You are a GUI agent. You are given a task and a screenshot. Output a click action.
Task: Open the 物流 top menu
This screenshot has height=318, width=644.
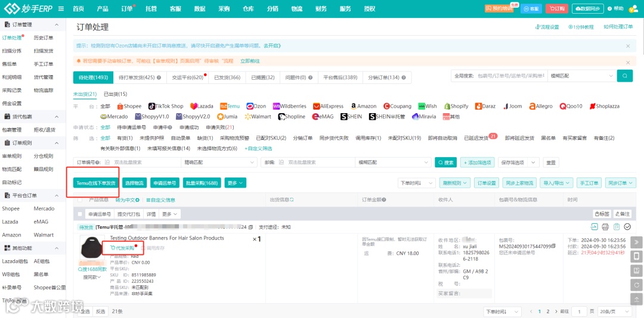tap(297, 8)
